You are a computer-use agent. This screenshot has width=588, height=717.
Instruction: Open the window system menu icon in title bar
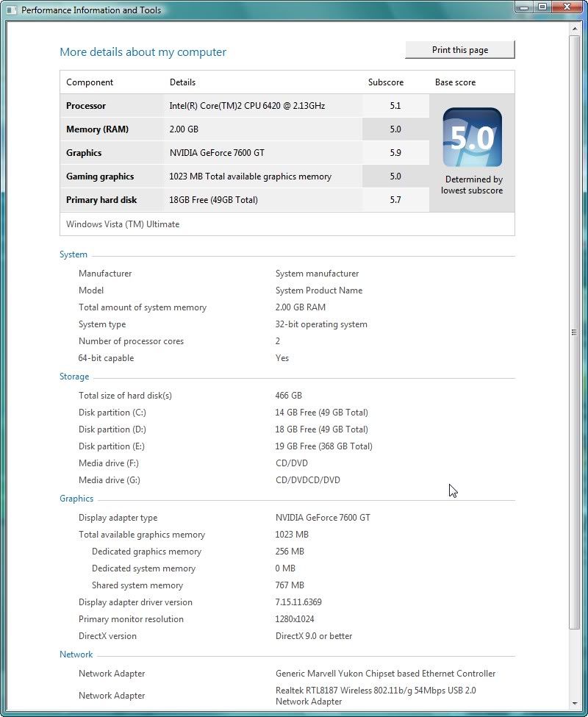(x=12, y=10)
